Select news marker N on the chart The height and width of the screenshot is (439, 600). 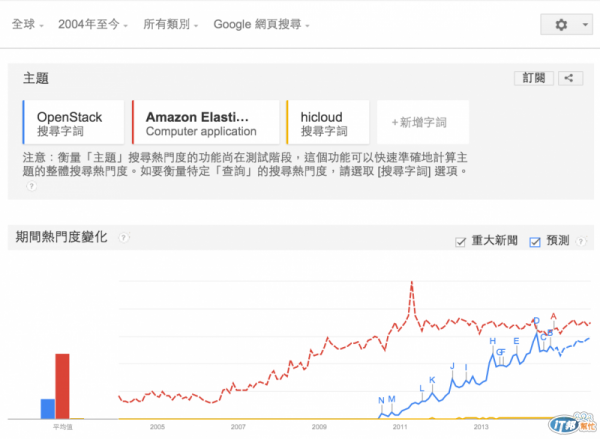(381, 400)
